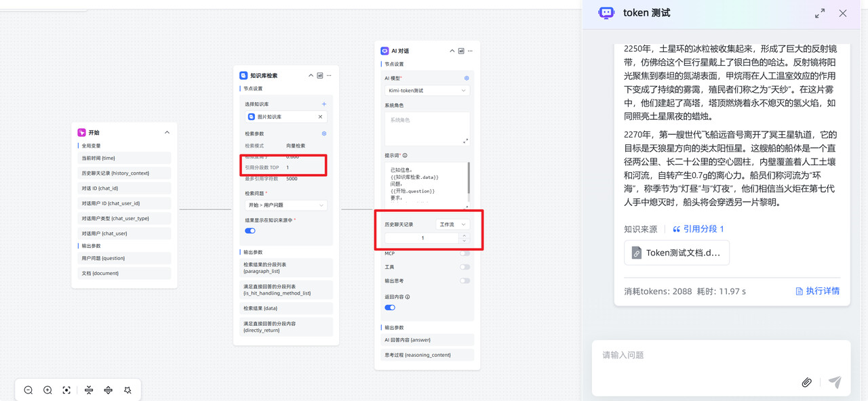The image size is (868, 401).
Task: Fit canvas to view icon
Action: click(x=66, y=390)
